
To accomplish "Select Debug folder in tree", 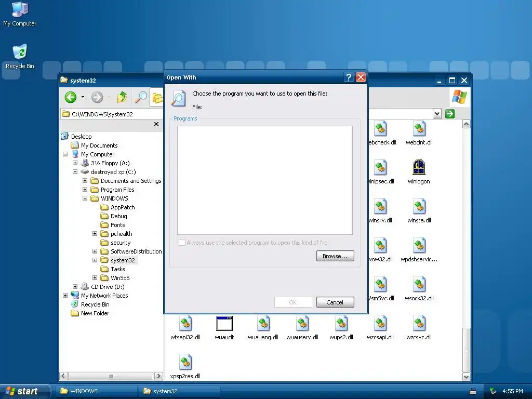I will pyautogui.click(x=119, y=216).
